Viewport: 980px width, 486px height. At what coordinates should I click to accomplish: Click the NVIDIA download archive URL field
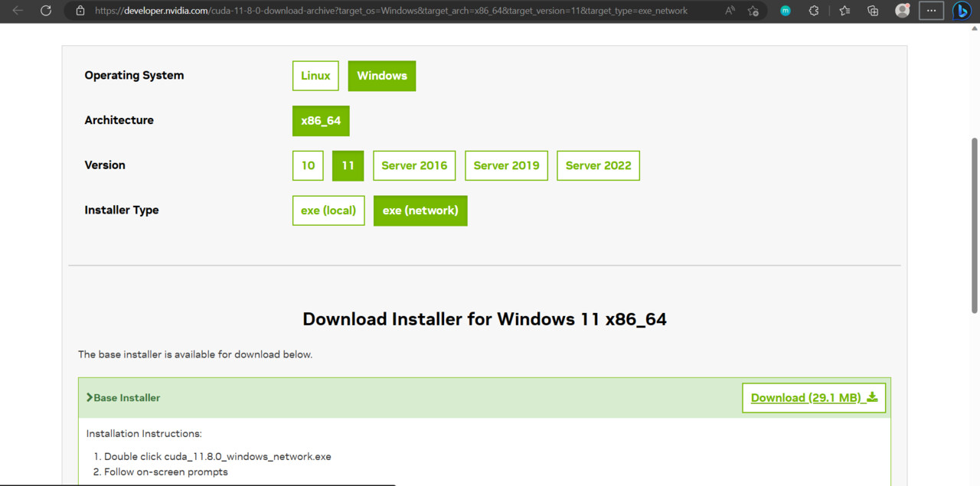(391, 11)
